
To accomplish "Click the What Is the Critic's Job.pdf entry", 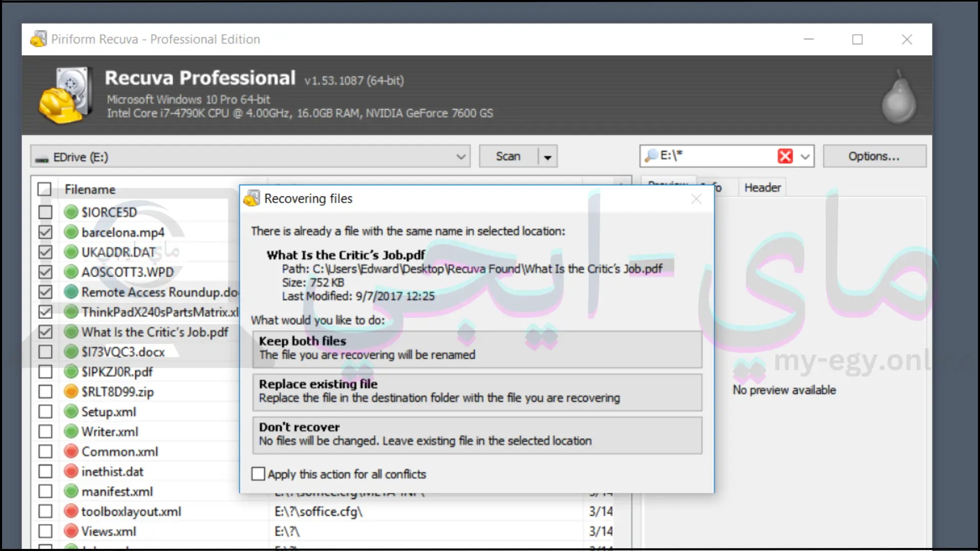I will [155, 332].
